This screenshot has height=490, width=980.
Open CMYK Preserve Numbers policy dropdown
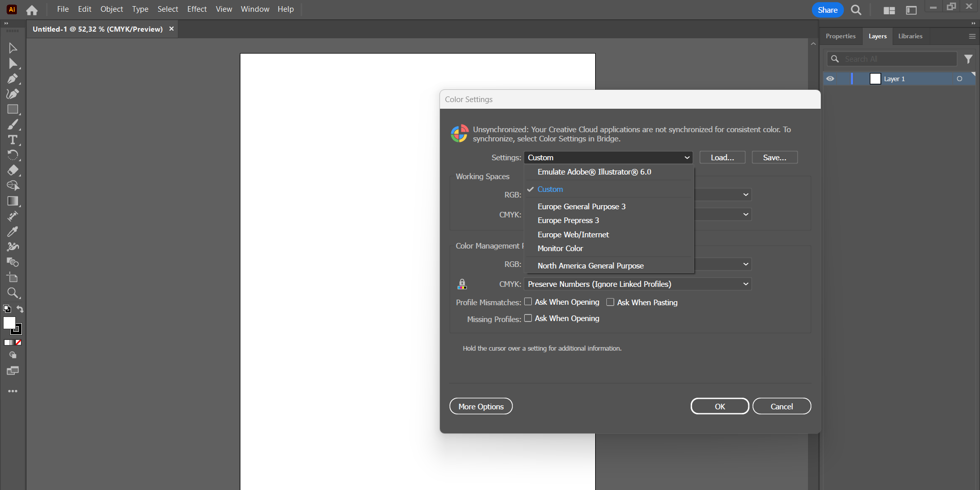[638, 284]
